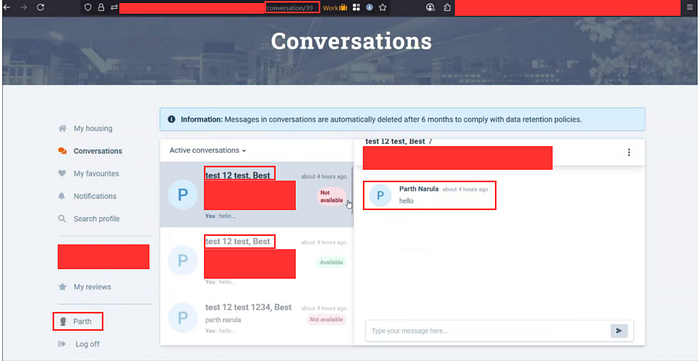The height and width of the screenshot is (361, 700).
Task: Click the user icon beside Parth
Action: (x=63, y=321)
